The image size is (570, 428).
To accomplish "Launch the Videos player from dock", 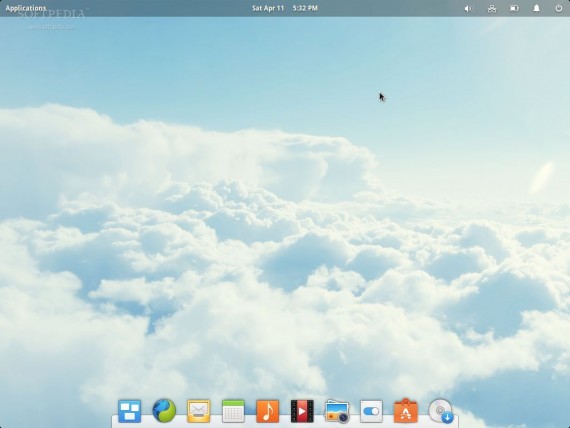I will pos(302,411).
